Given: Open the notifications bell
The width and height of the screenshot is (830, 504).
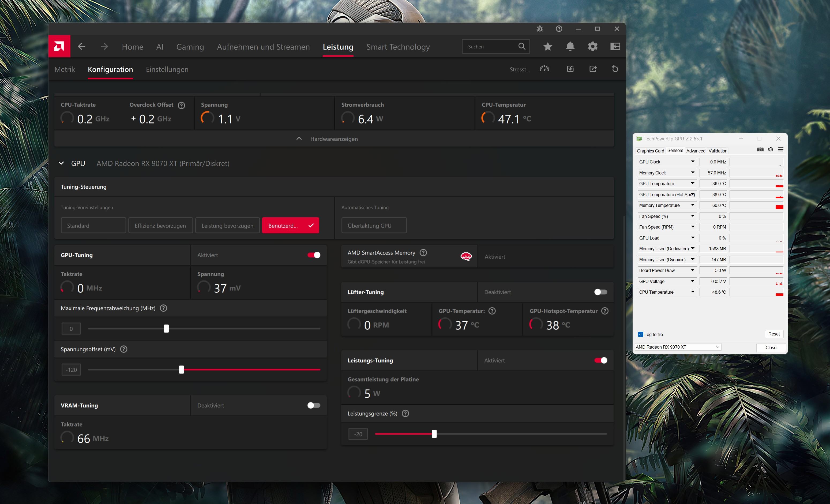Looking at the screenshot, I should [570, 47].
